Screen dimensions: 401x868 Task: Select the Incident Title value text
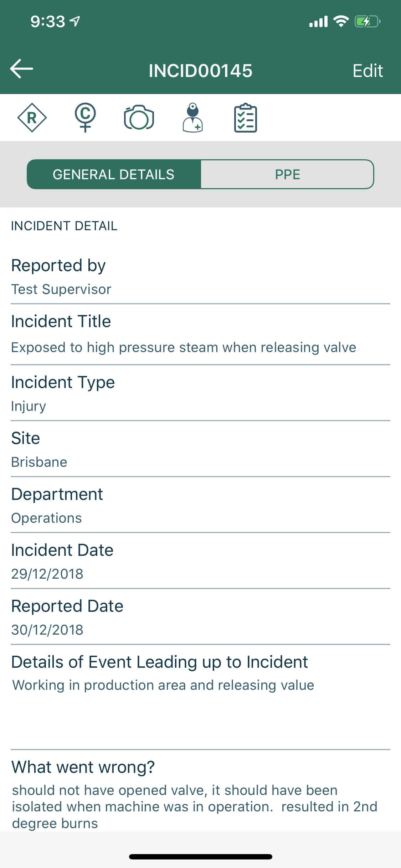pyautogui.click(x=184, y=347)
